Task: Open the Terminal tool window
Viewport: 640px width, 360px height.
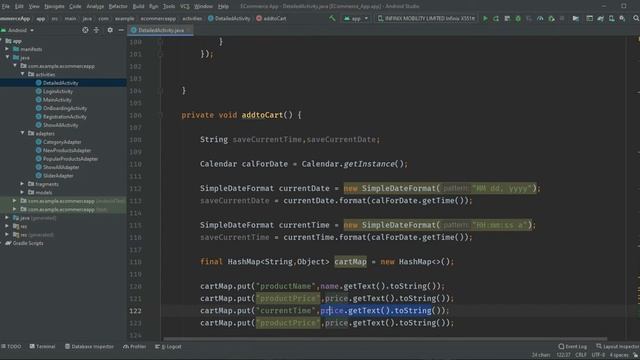Action: coord(42,347)
